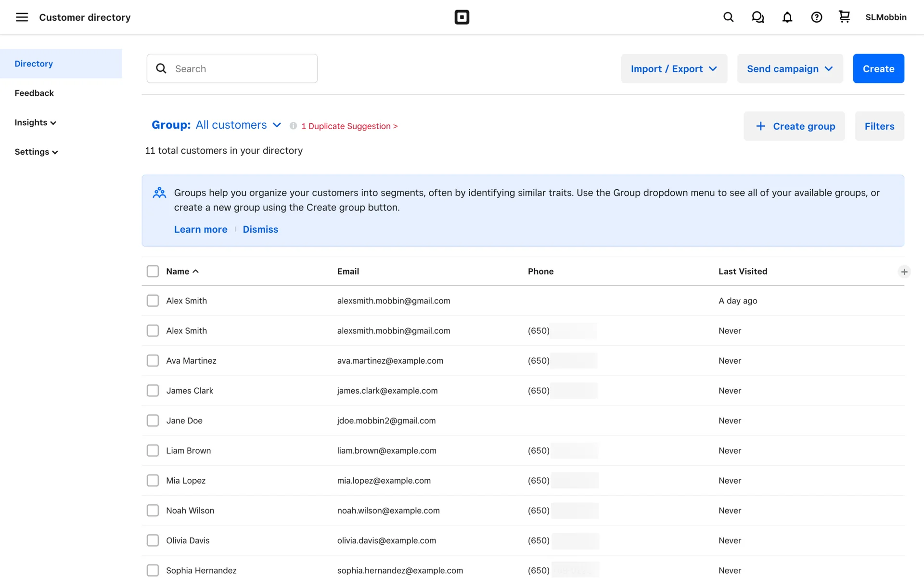
Task: Open the shopping cart icon
Action: (x=844, y=17)
